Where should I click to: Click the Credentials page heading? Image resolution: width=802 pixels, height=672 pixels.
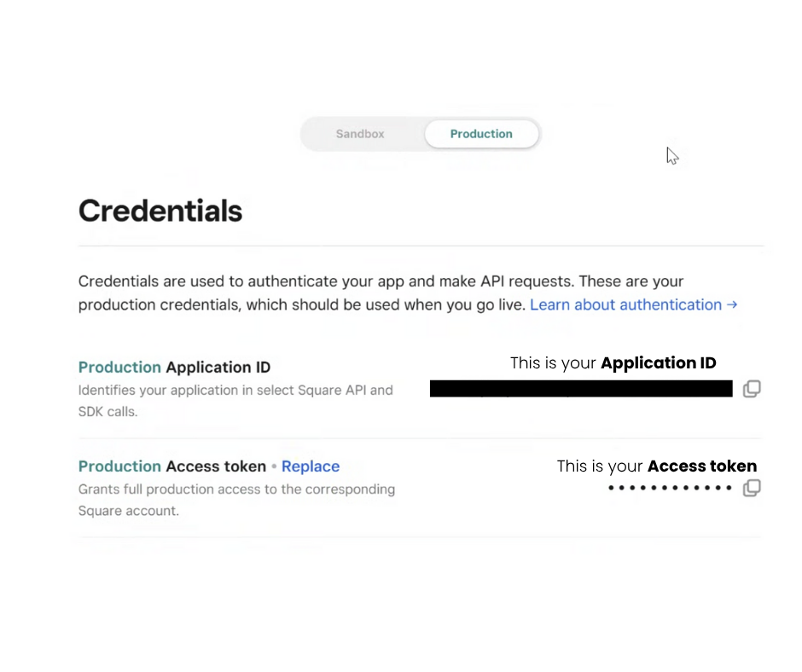160,211
